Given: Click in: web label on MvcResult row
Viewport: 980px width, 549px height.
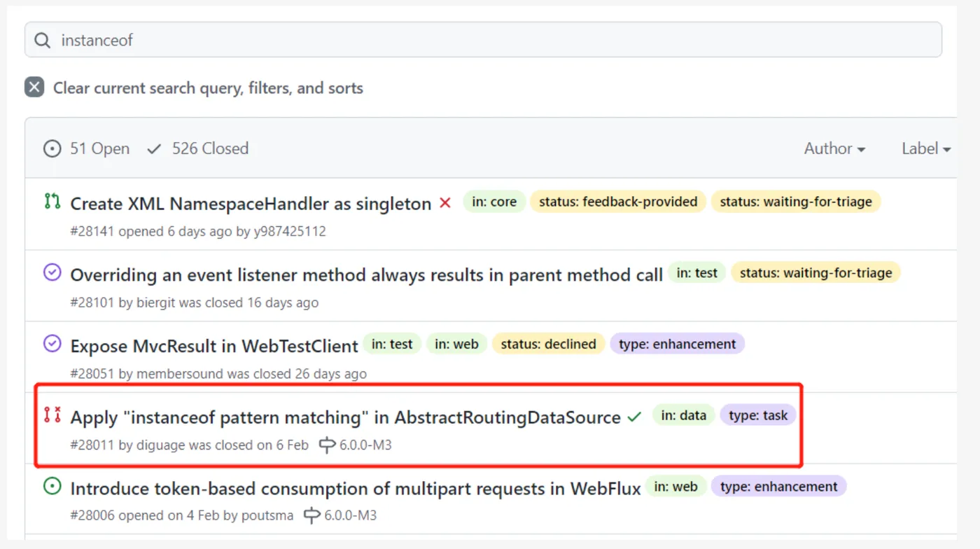Looking at the screenshot, I should tap(456, 344).
